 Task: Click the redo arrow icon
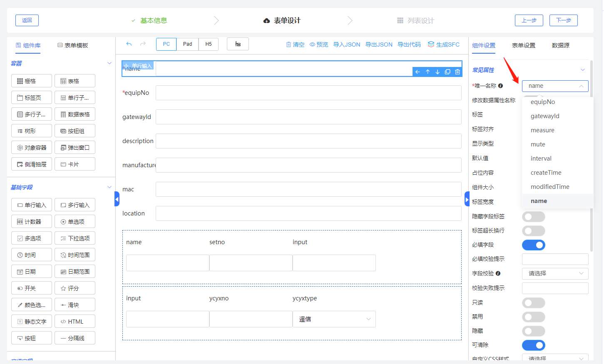[143, 44]
